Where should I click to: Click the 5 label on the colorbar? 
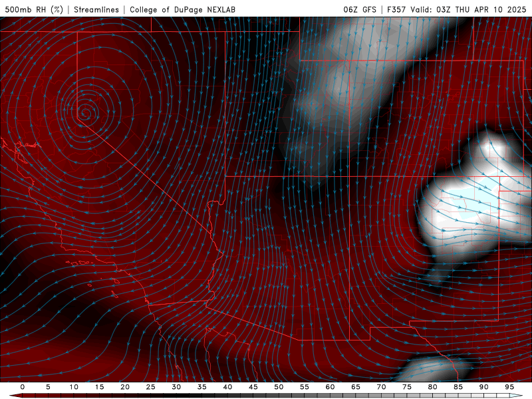tap(48, 387)
